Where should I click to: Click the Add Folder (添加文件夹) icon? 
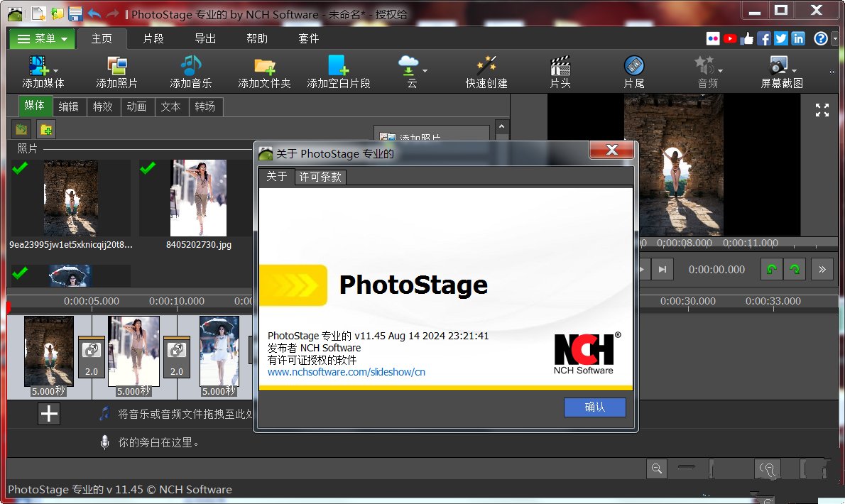264,66
